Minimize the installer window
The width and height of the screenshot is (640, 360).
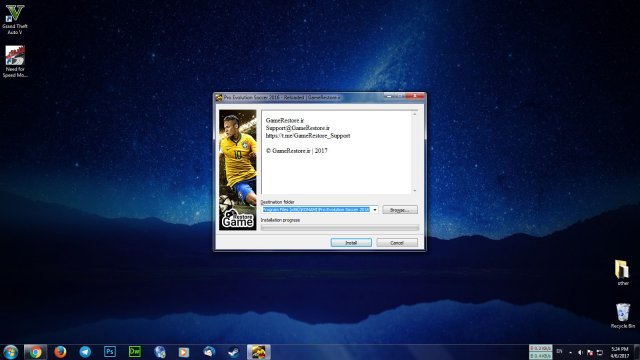tap(389, 96)
